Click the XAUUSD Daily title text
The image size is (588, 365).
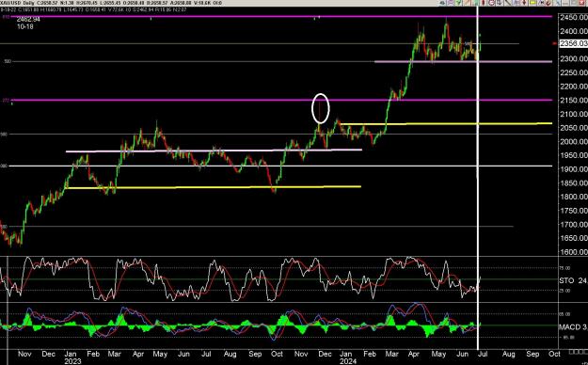pos(17,3)
